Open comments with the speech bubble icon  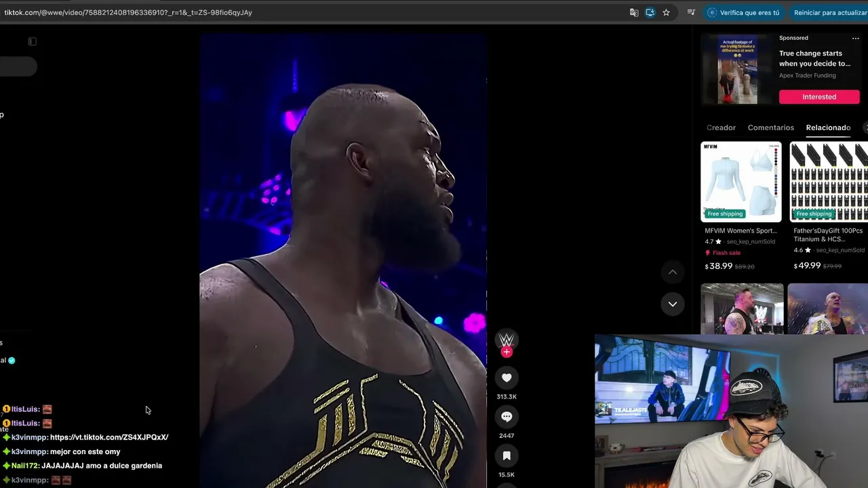507,417
